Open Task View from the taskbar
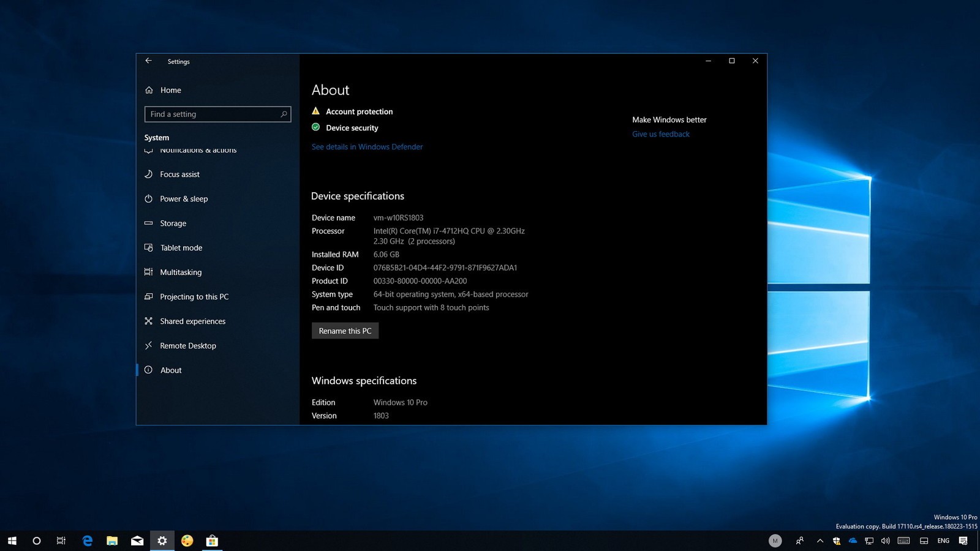This screenshot has width=980, height=551. click(x=61, y=541)
